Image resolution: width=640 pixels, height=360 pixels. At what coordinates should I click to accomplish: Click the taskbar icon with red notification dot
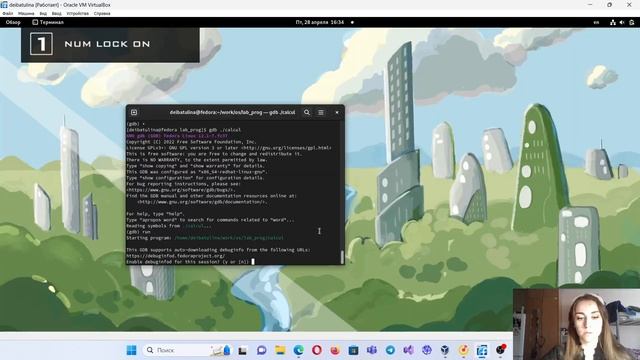point(500,350)
